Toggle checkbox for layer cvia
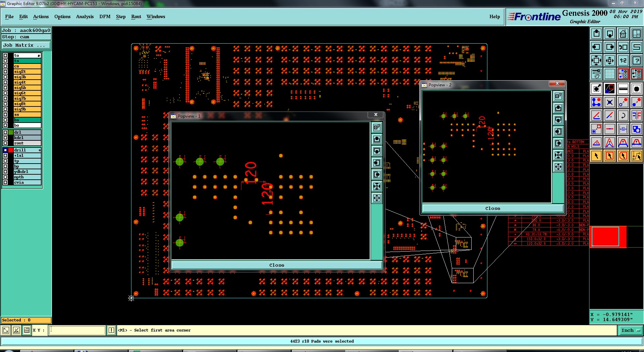644x352 pixels. (x=5, y=182)
